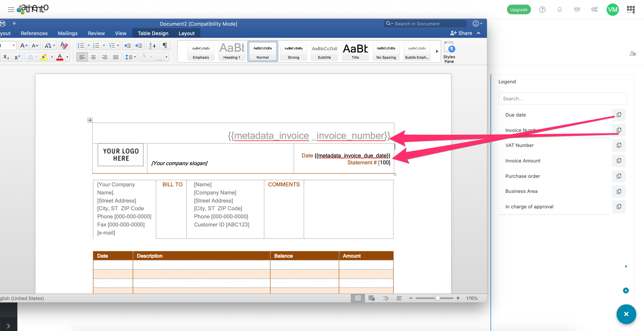
Task: Switch to the Table Design tab
Action: pyautogui.click(x=153, y=33)
